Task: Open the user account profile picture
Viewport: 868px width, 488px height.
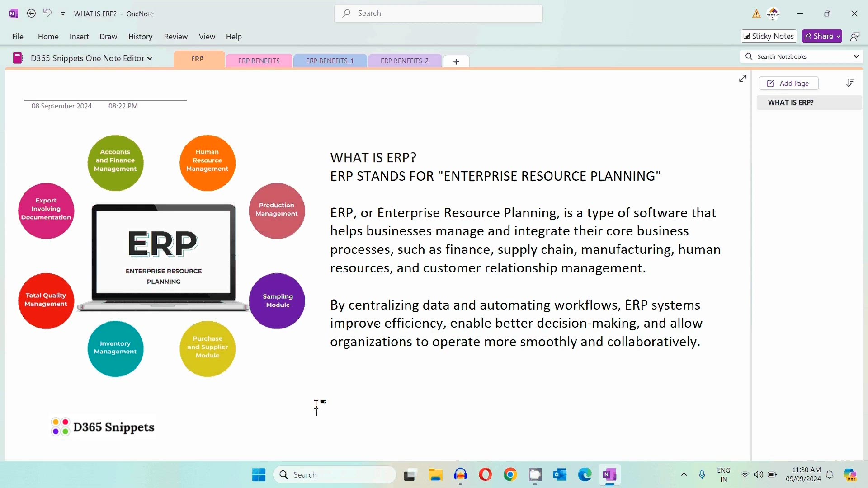Action: click(x=774, y=14)
